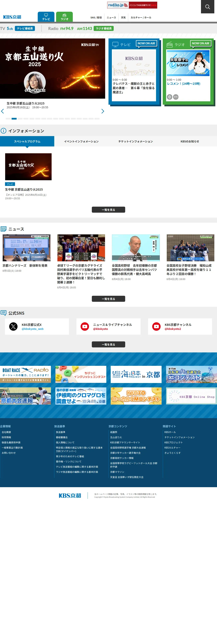Open the テレビ番組表 button
The image size is (217, 644).
point(25,28)
